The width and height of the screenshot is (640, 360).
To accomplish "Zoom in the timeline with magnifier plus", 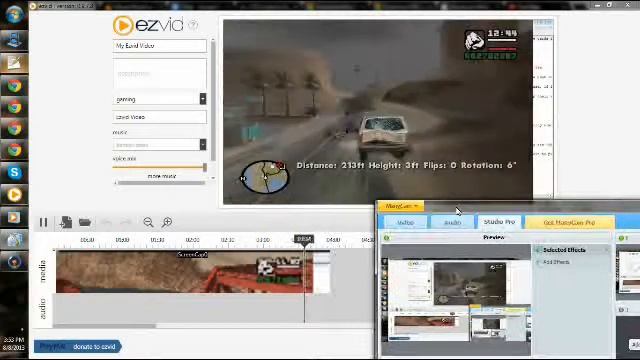I will [167, 222].
